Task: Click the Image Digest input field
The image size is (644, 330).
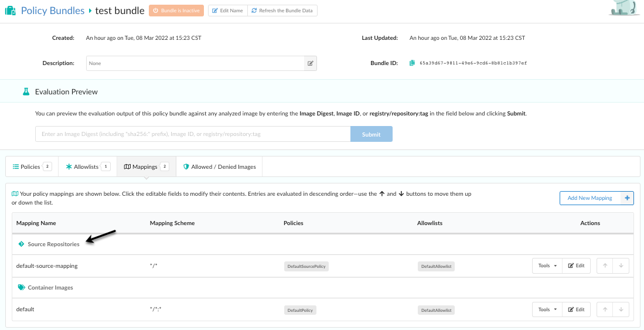Action: [193, 134]
